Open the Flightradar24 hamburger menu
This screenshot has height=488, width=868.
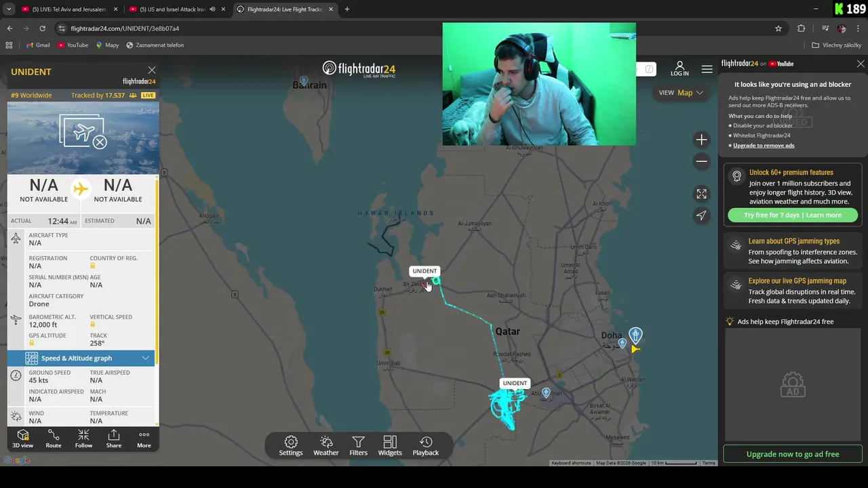[x=707, y=69]
